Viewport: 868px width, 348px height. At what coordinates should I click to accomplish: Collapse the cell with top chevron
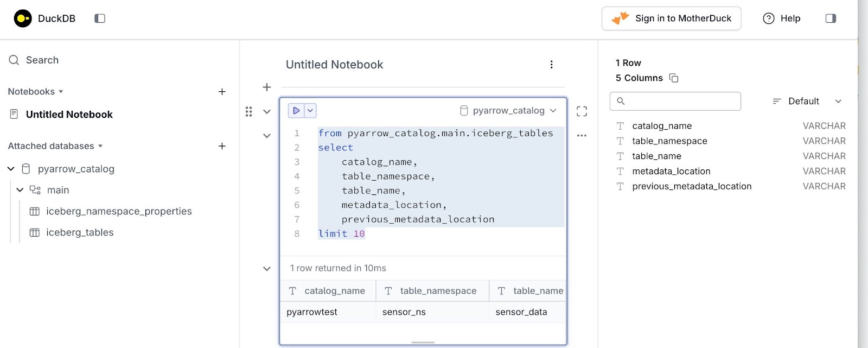click(267, 111)
